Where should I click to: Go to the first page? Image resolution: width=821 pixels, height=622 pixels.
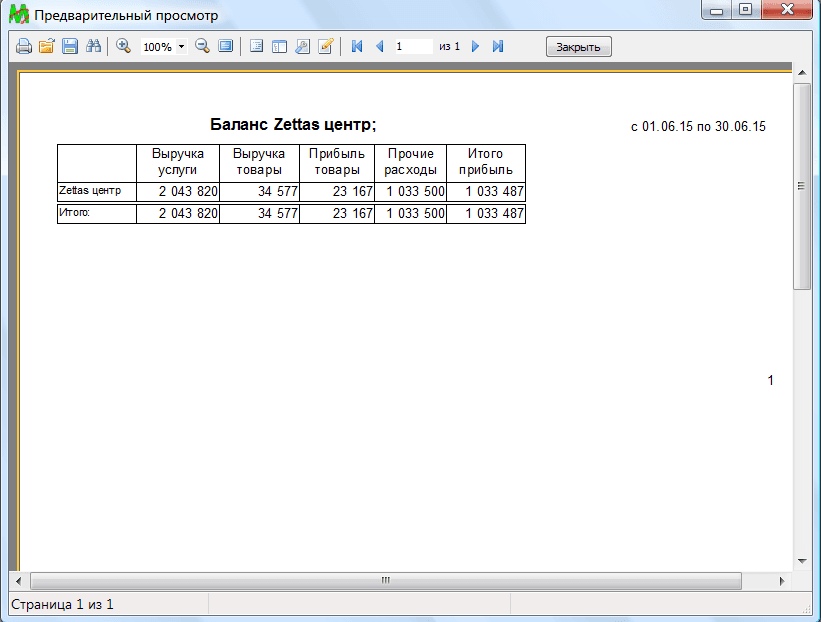357,46
